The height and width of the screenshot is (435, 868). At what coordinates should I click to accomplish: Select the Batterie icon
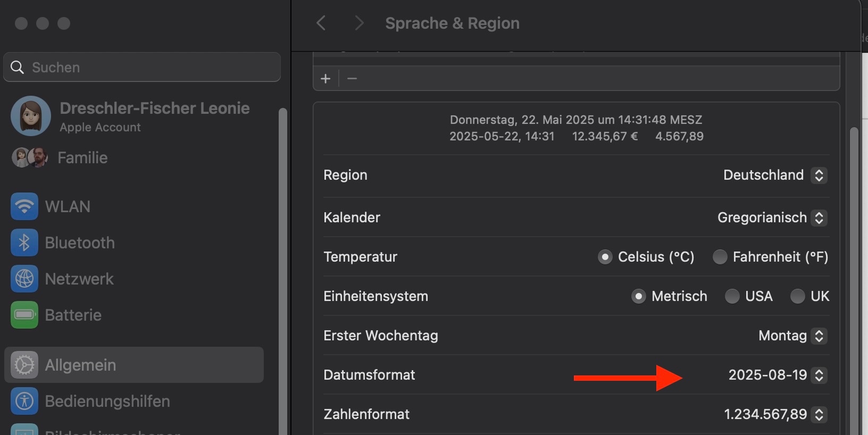tap(24, 315)
